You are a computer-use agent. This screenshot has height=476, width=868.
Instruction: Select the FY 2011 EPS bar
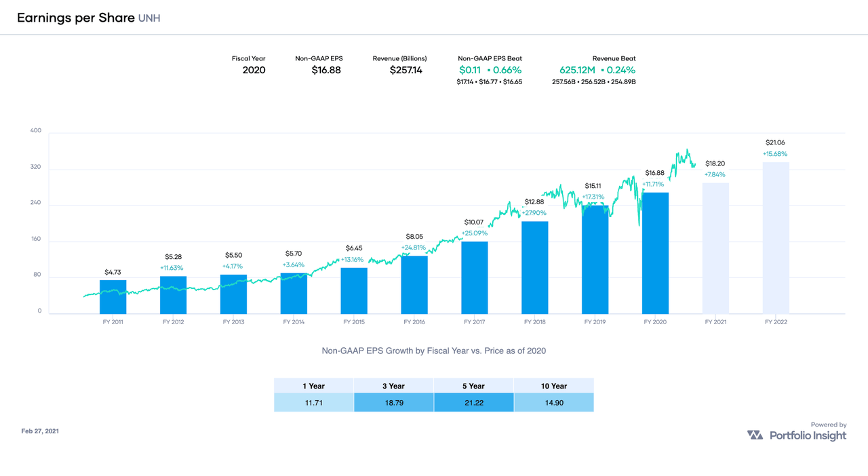pyautogui.click(x=113, y=297)
